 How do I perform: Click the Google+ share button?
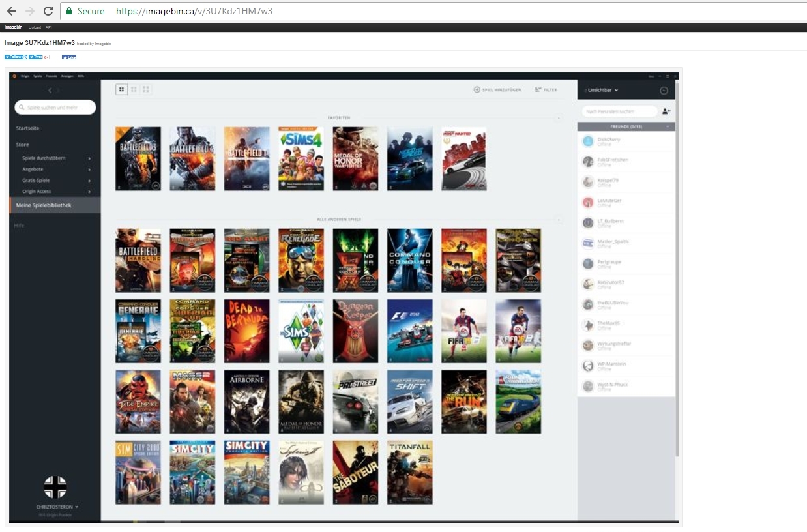(x=46, y=57)
